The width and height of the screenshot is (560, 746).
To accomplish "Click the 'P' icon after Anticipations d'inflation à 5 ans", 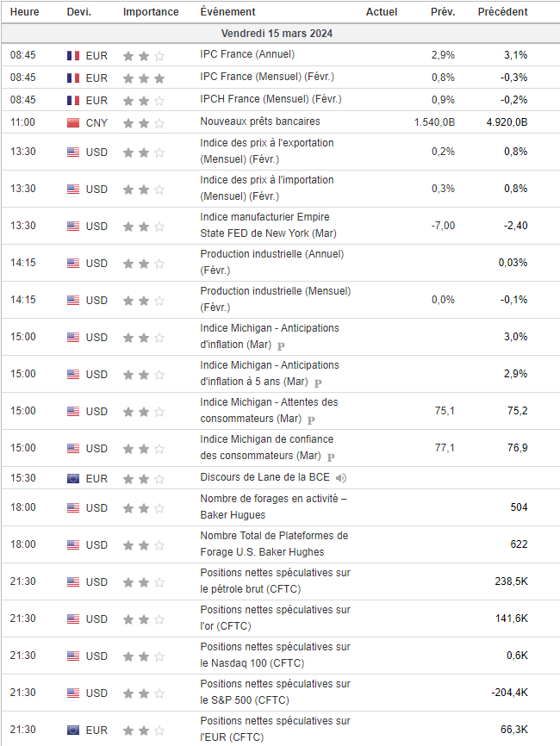I will point(317,382).
